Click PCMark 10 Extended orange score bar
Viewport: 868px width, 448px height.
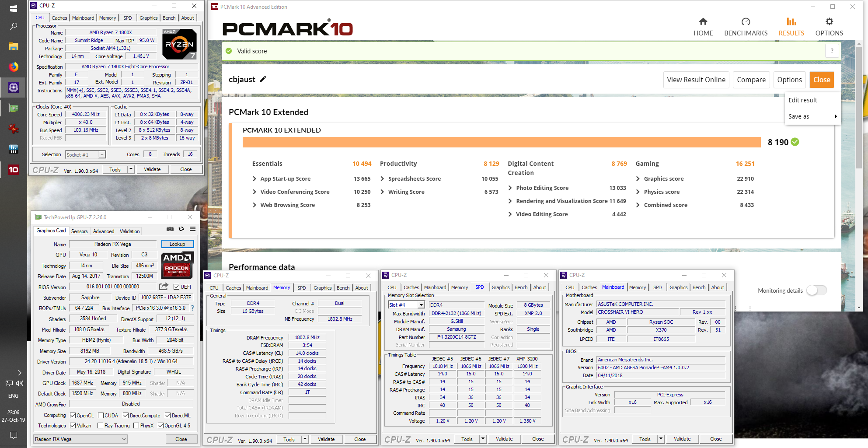pos(502,142)
